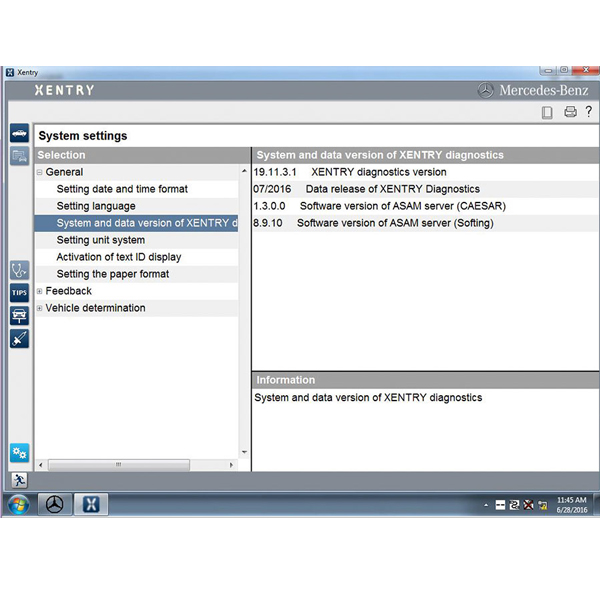Image resolution: width=600 pixels, height=600 pixels.
Task: Click the sync tray icon
Action: (514, 505)
